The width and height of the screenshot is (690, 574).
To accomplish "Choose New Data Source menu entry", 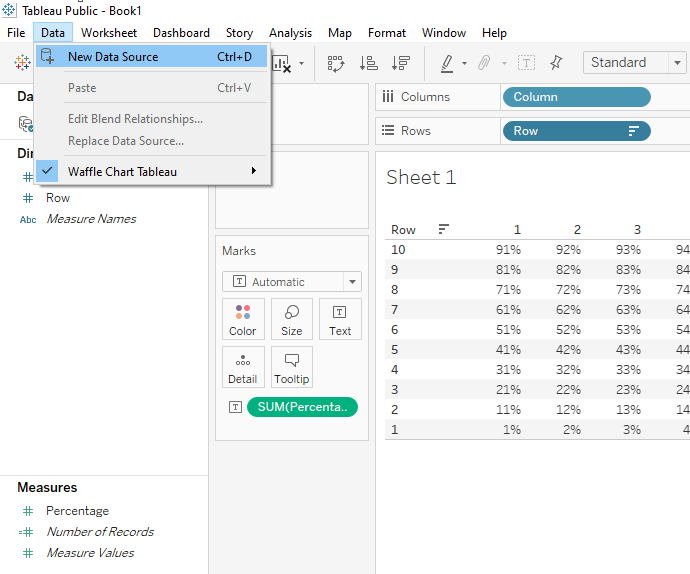I will 151,57.
